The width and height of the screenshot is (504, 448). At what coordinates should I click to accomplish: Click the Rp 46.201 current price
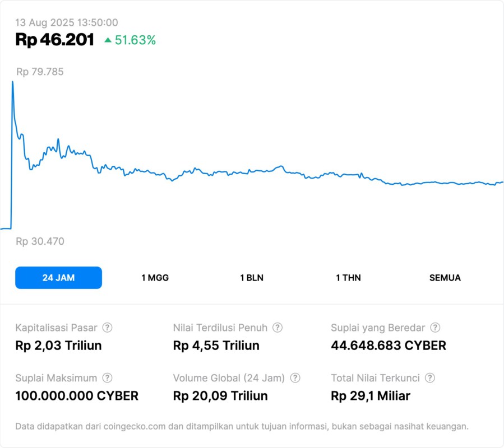tap(54, 40)
